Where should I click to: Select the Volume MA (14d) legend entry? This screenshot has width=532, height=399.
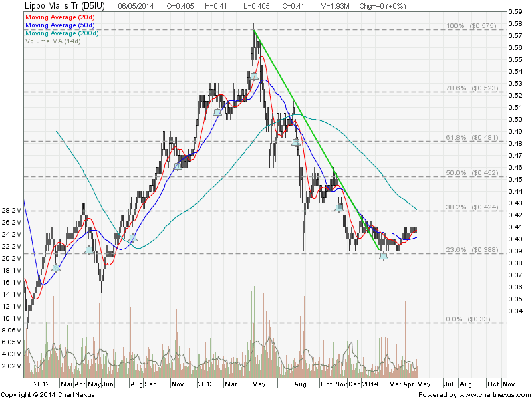coord(53,41)
